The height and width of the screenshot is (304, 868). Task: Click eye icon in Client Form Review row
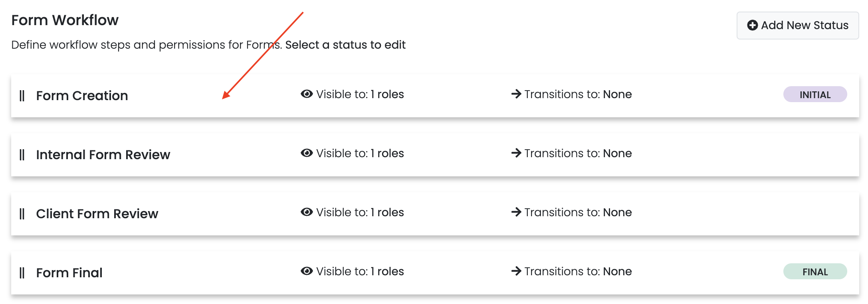307,212
